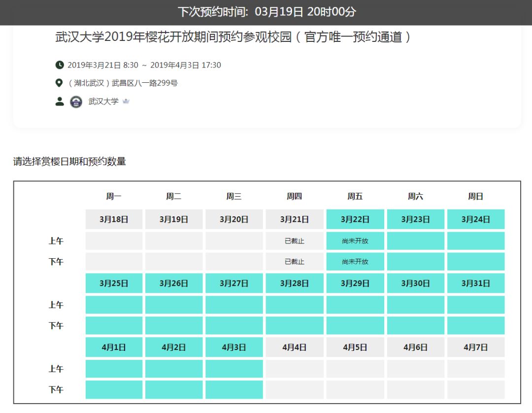Image resolution: width=532 pixels, height=413 pixels.
Task: Select the 3月31日 date header
Action: click(x=476, y=283)
